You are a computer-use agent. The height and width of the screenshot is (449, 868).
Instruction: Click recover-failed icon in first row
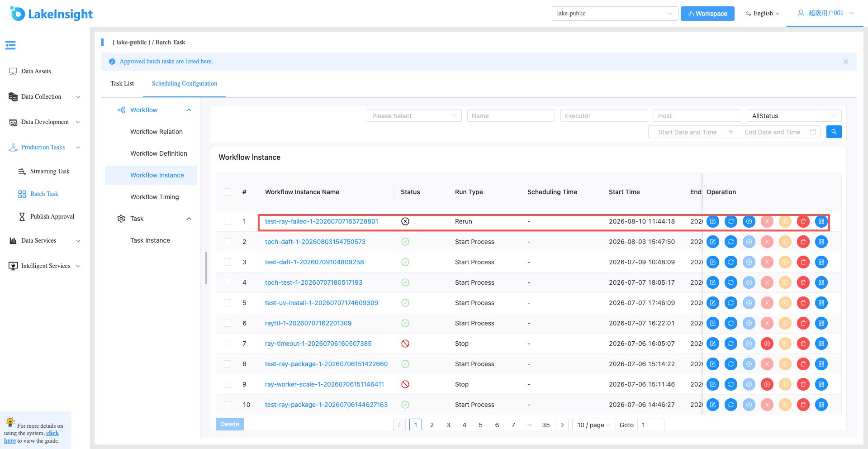point(749,221)
